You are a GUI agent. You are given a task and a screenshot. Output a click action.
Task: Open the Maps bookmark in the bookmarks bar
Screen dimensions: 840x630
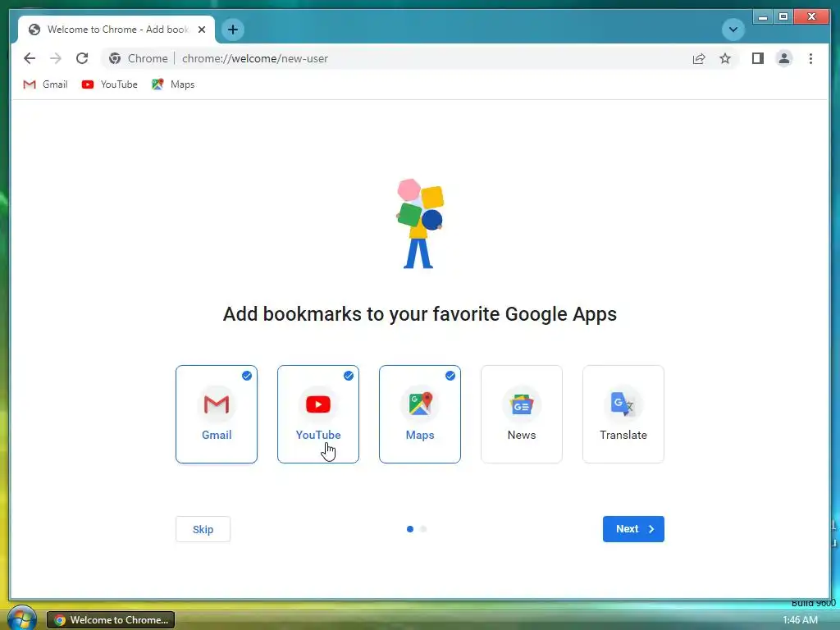[173, 84]
